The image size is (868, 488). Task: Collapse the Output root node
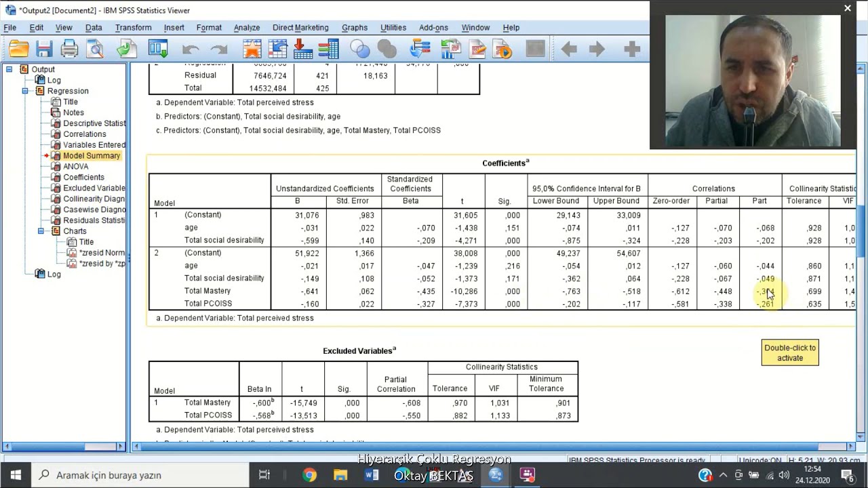pos(9,69)
